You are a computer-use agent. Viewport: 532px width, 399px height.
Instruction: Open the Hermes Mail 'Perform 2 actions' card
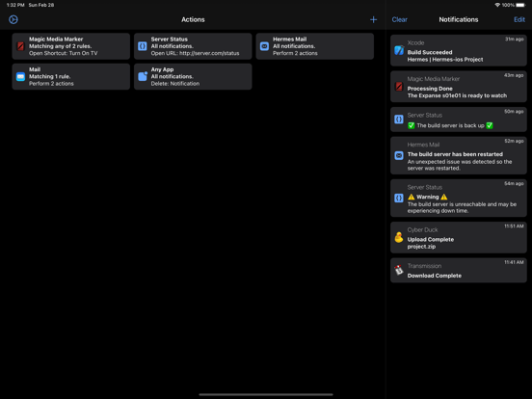pyautogui.click(x=315, y=46)
